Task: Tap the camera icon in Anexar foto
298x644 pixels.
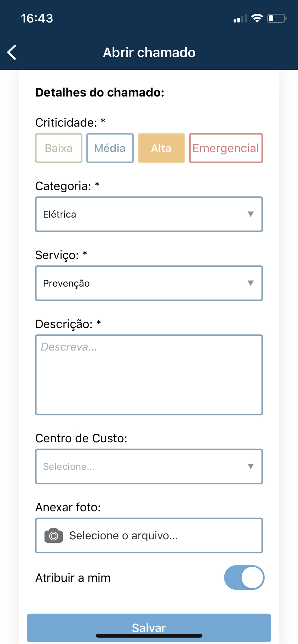Action: click(x=54, y=535)
